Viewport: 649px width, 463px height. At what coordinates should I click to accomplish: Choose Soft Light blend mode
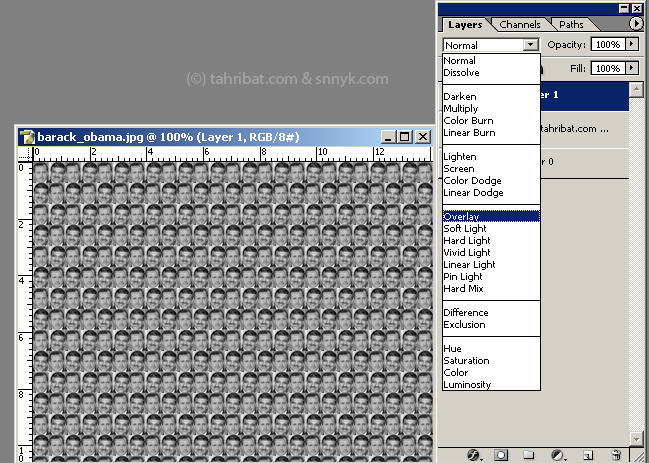pos(491,228)
